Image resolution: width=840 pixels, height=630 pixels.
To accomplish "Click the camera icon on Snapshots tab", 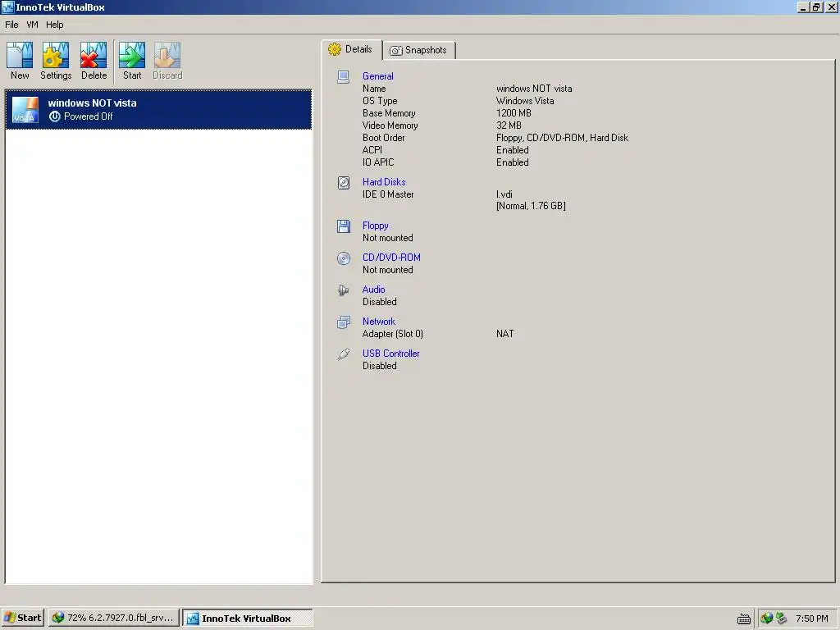I will coord(396,50).
